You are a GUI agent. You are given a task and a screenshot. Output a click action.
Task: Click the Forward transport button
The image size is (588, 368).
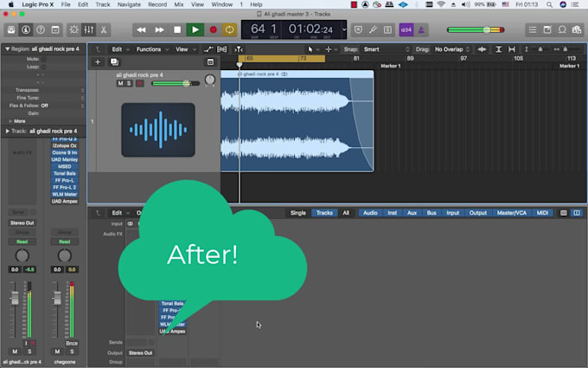pyautogui.click(x=159, y=29)
